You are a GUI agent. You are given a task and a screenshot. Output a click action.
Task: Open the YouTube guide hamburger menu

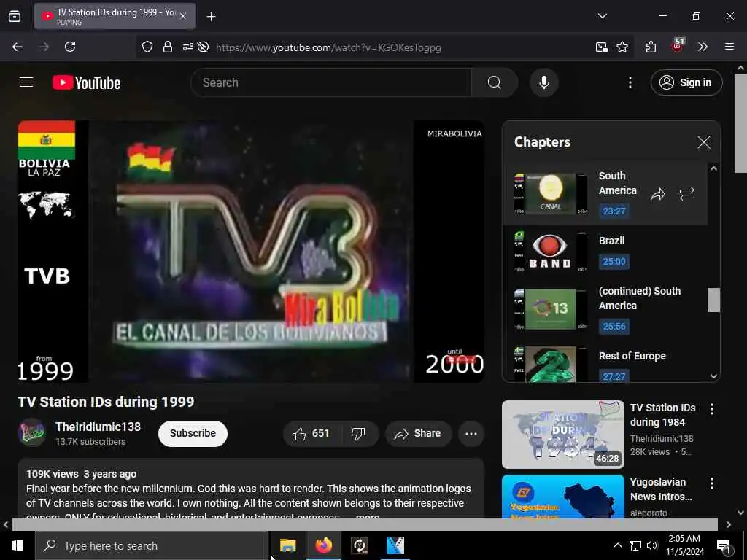point(26,82)
